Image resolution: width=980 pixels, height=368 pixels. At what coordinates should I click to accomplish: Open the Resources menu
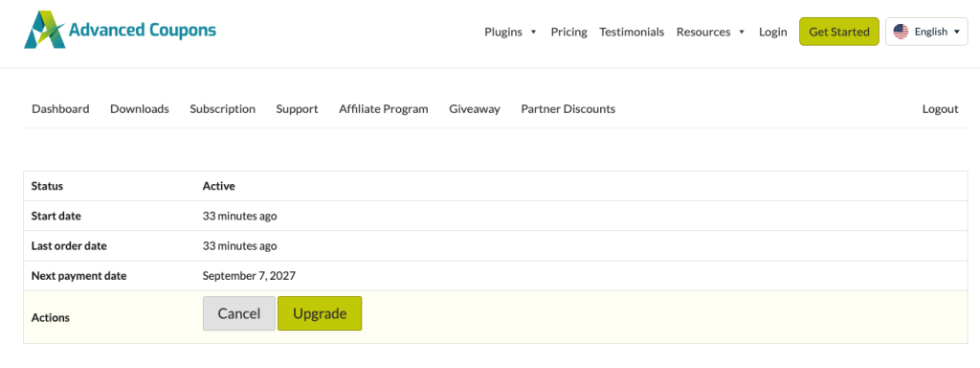[x=703, y=32]
